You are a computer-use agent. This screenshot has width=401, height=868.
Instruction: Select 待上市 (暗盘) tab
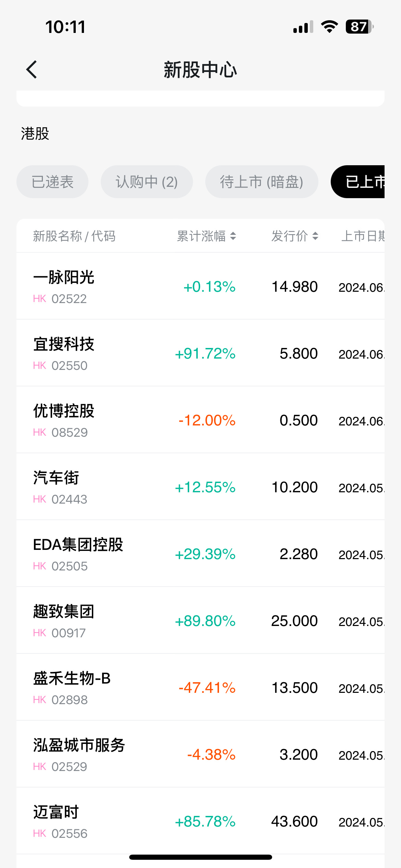point(262,182)
